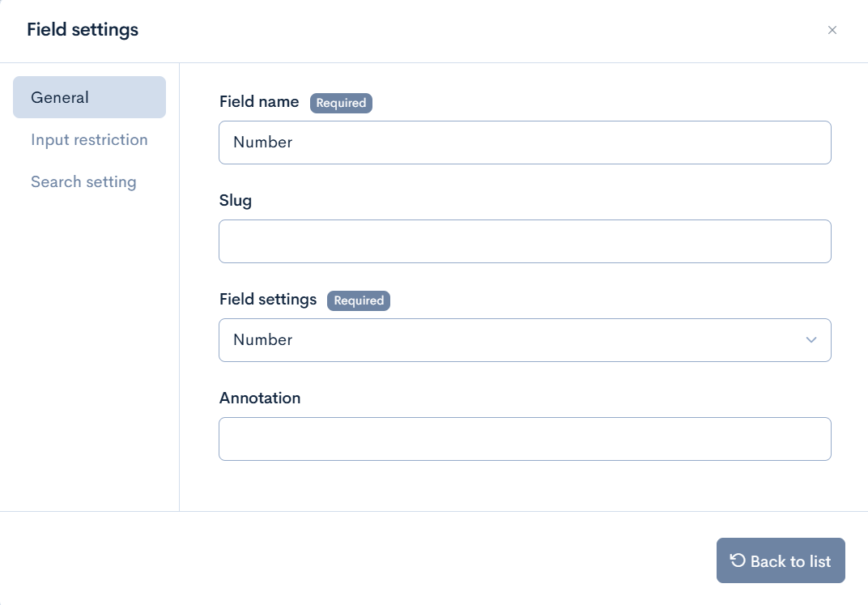The image size is (868, 605).
Task: Open the Search setting section
Action: pyautogui.click(x=83, y=181)
